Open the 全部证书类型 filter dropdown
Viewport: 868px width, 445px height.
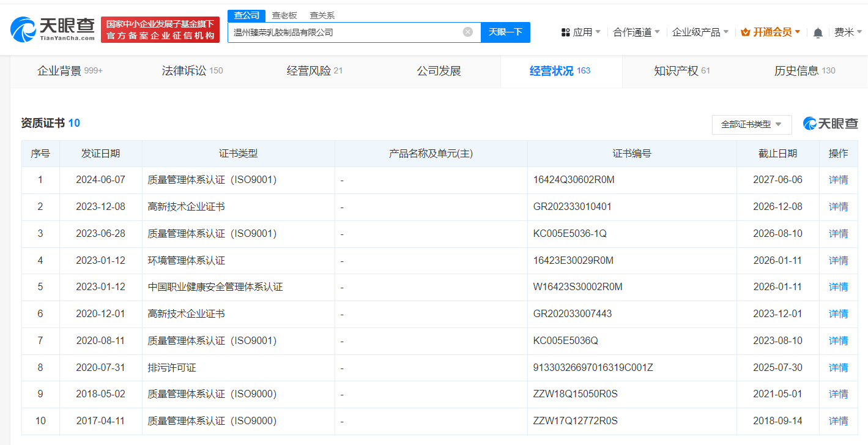click(x=752, y=124)
